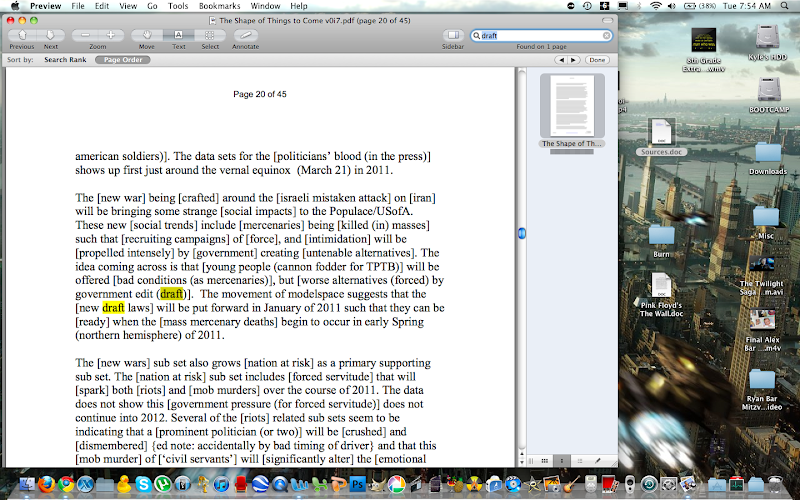Clear the search field with the x button

[x=606, y=36]
